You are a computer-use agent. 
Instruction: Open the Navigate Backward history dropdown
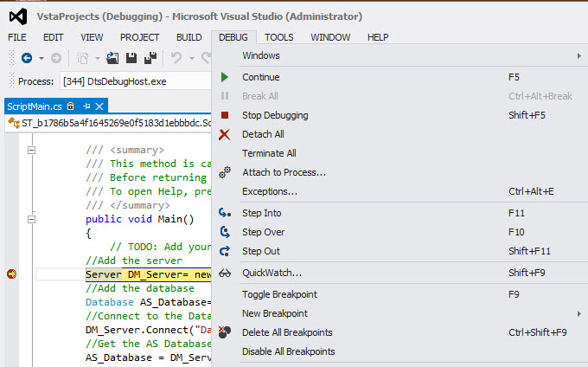pos(41,58)
